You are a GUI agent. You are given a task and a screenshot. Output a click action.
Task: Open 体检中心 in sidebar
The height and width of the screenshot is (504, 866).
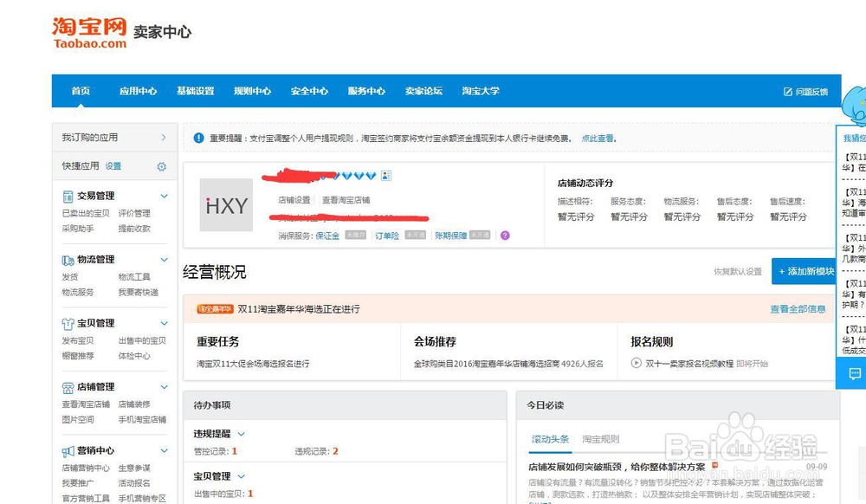(134, 356)
